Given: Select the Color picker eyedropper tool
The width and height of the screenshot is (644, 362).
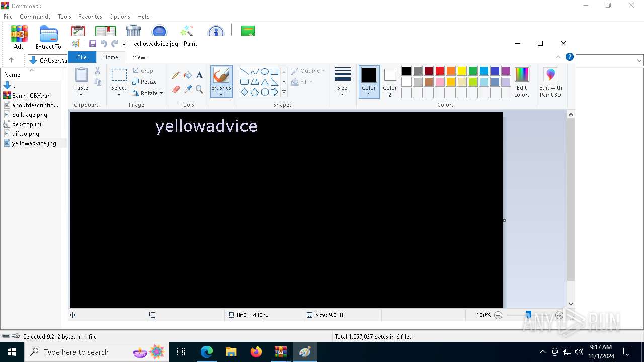Looking at the screenshot, I should click(188, 89).
